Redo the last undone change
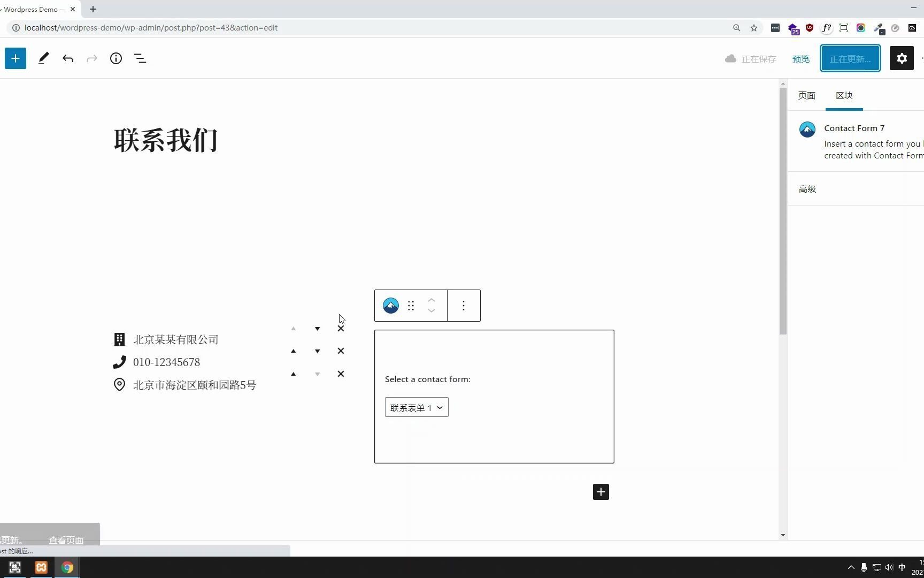This screenshot has width=924, height=578. 92,58
